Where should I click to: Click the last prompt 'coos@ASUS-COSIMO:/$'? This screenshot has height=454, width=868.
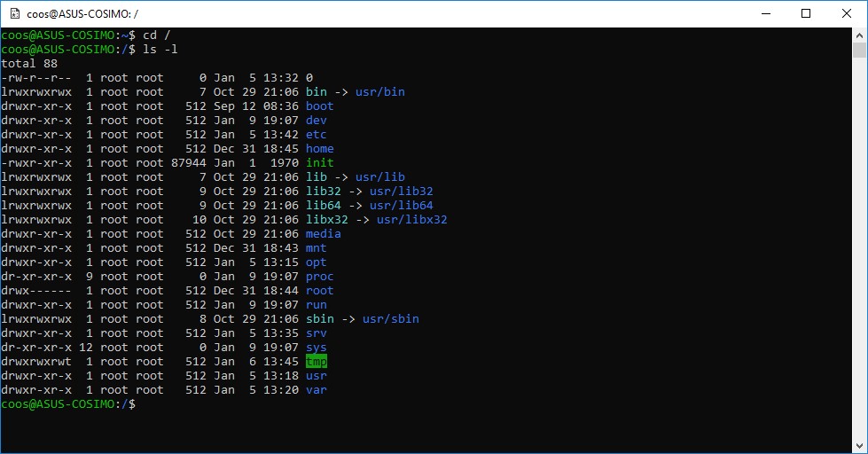tap(68, 404)
